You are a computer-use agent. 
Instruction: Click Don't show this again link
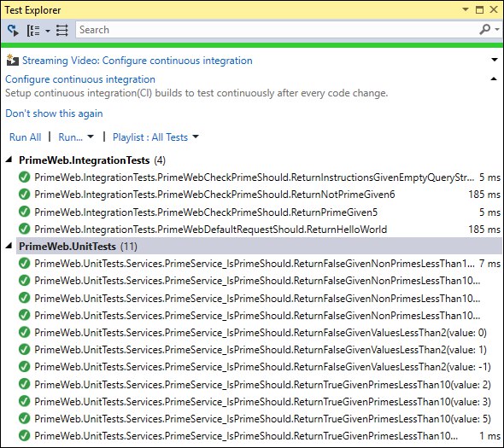54,113
